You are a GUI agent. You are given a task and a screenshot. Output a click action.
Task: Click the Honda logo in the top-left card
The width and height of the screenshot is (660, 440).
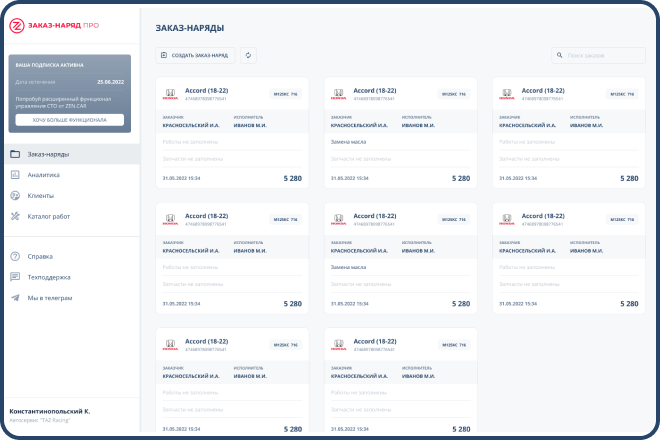coord(170,94)
